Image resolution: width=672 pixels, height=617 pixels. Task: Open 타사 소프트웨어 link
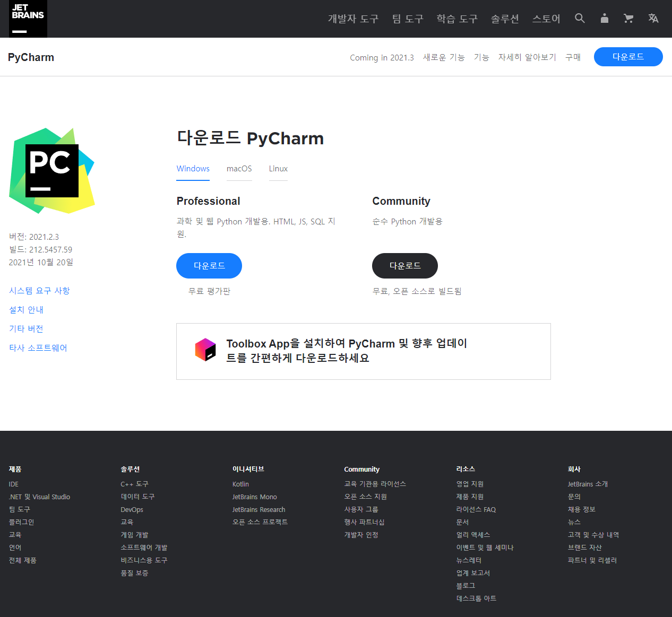(38, 348)
